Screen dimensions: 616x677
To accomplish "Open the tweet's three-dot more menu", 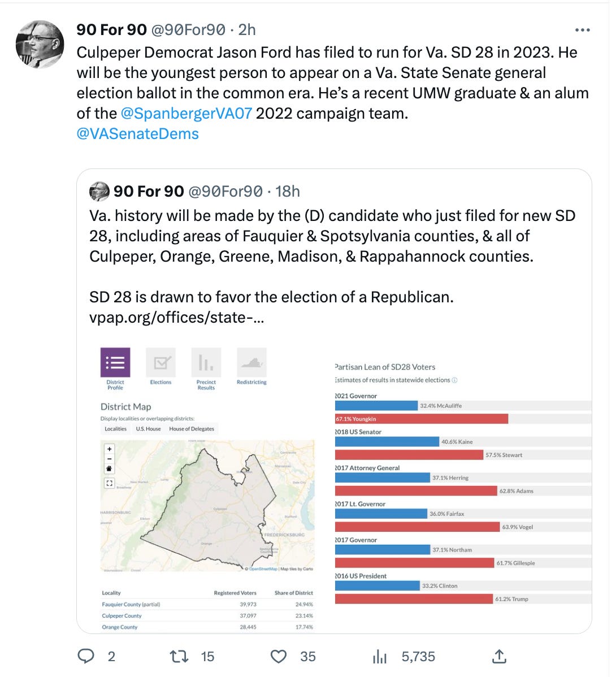I will [x=582, y=30].
